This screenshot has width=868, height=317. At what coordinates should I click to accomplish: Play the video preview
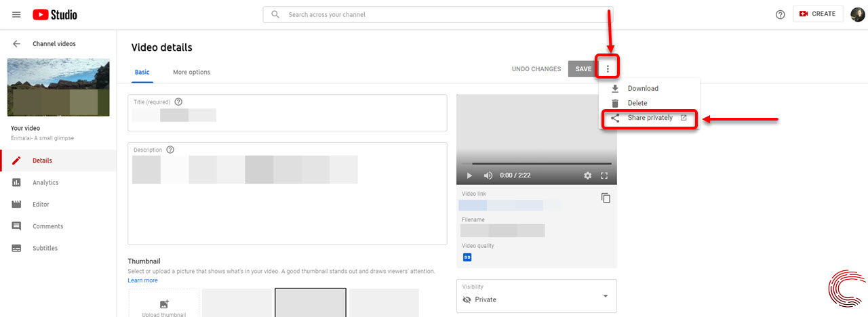(469, 175)
